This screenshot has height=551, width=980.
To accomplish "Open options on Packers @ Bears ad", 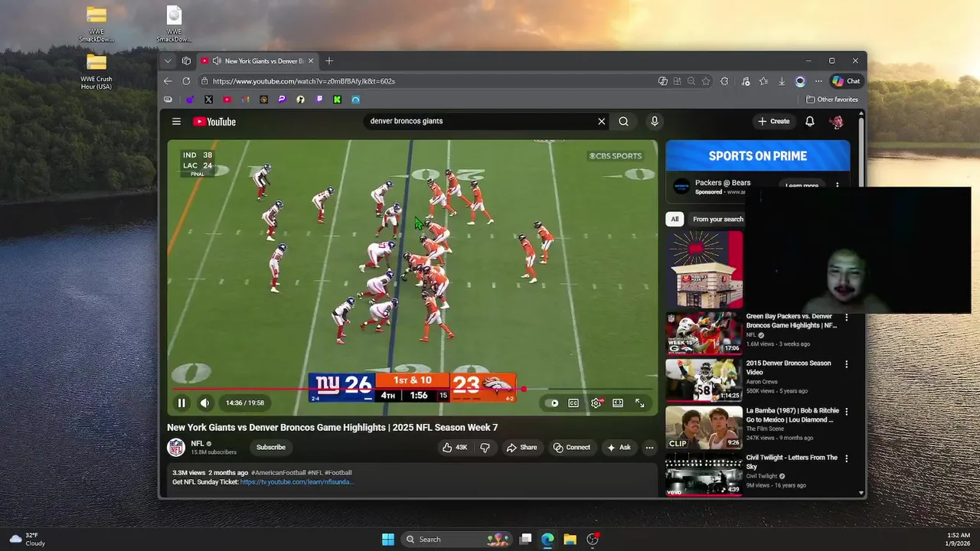I will tap(838, 185).
